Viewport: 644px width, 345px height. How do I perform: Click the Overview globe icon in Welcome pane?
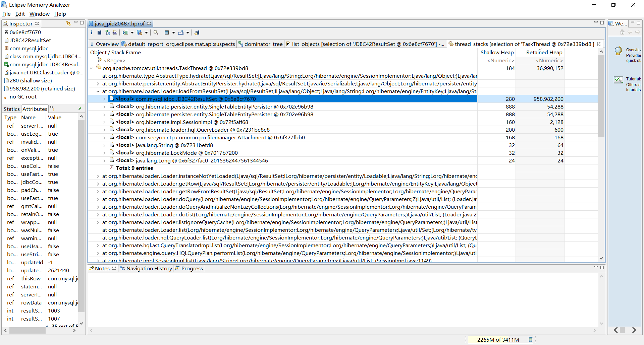coord(618,51)
